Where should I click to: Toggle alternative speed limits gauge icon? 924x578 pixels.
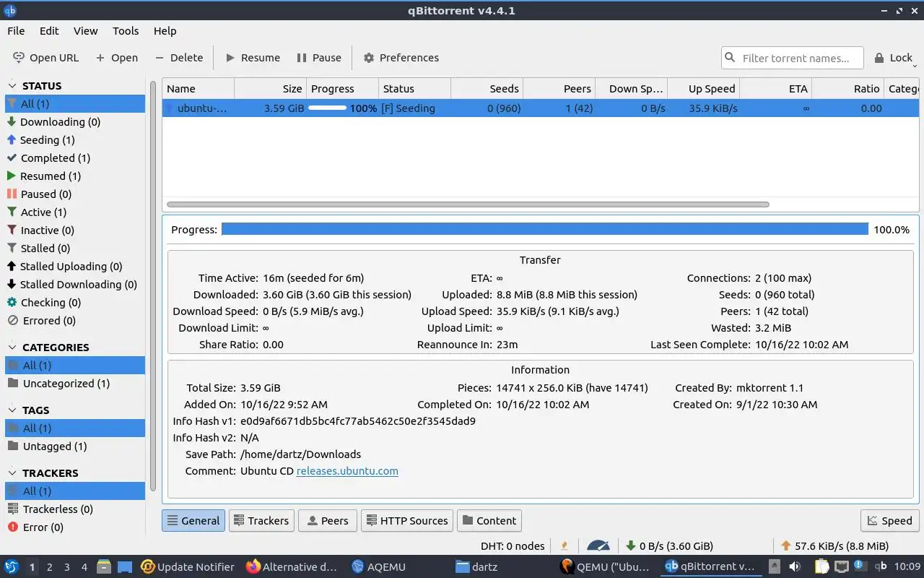(598, 546)
